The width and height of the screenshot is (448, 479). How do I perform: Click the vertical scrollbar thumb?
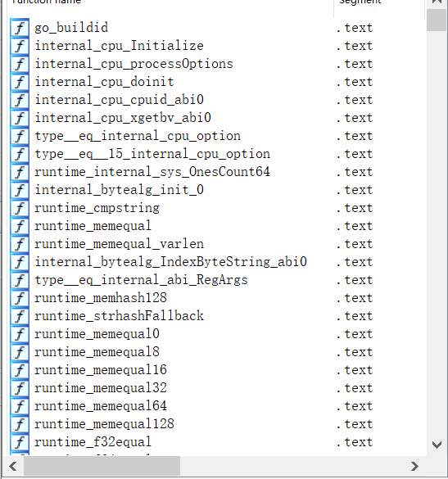(437, 20)
